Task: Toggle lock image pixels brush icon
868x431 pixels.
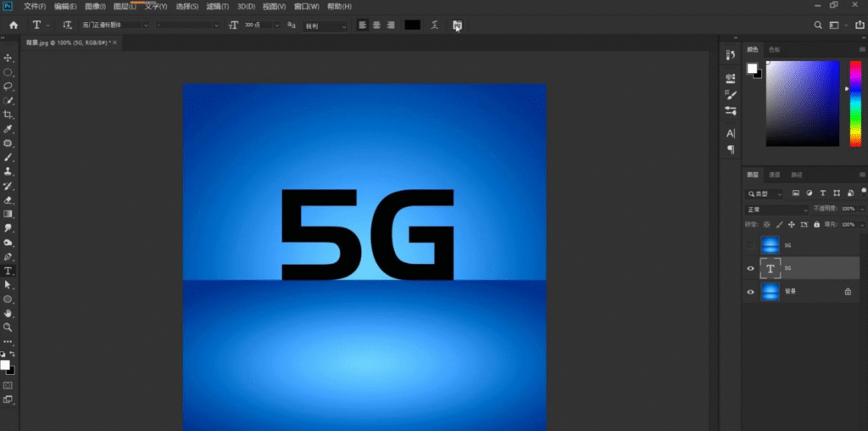Action: (780, 224)
